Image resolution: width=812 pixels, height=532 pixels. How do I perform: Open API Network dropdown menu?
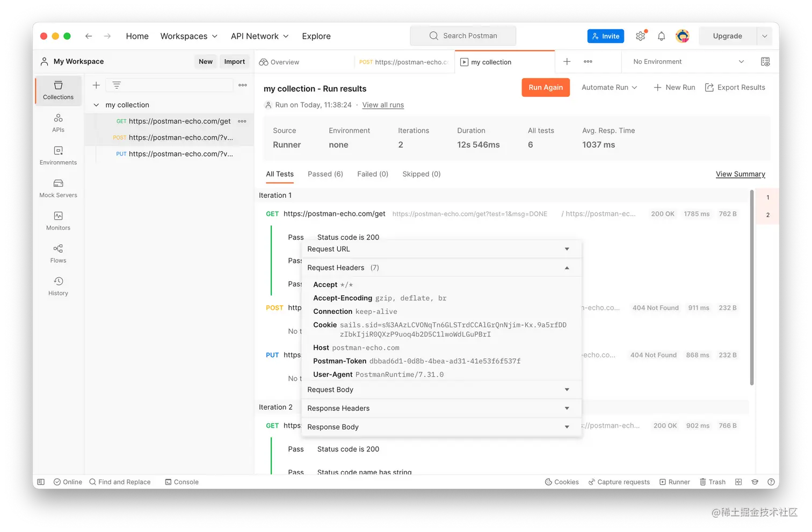pyautogui.click(x=260, y=36)
